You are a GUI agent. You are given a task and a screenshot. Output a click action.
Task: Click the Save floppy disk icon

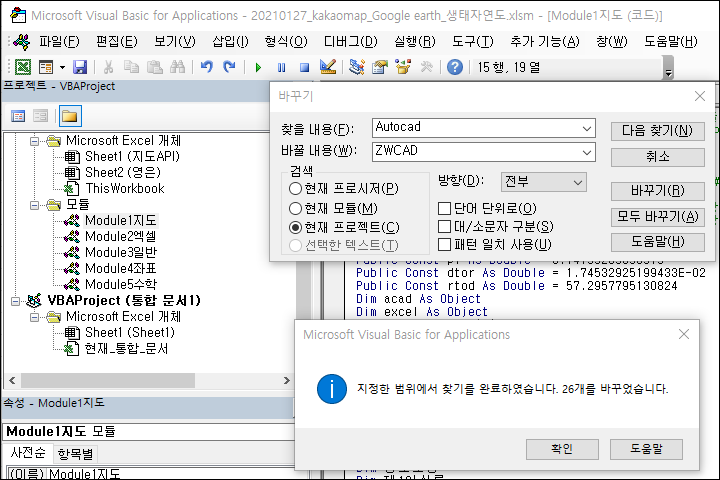[80, 67]
